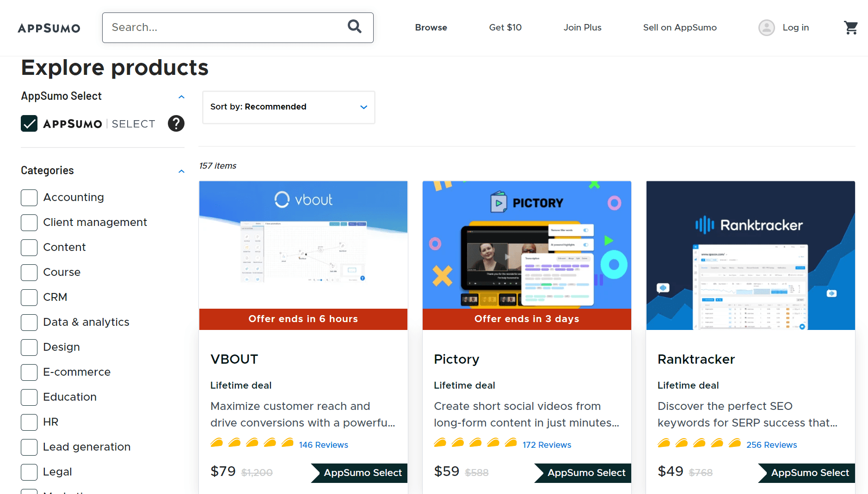Check the CRM category
This screenshot has width=868, height=494.
click(29, 297)
